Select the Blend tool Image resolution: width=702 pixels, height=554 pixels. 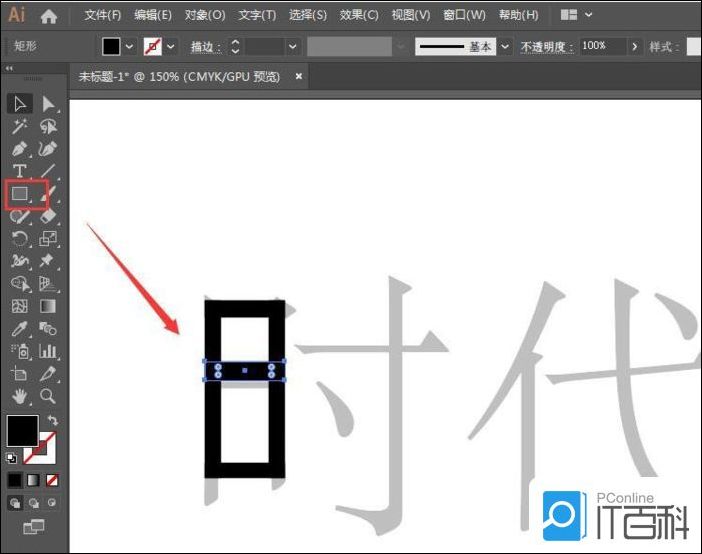coord(48,329)
